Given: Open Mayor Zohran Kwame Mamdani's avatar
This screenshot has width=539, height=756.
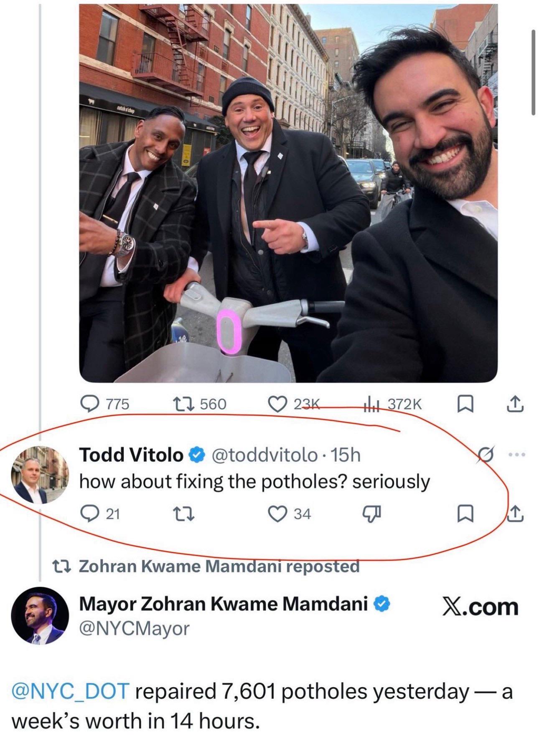Looking at the screenshot, I should tap(39, 616).
